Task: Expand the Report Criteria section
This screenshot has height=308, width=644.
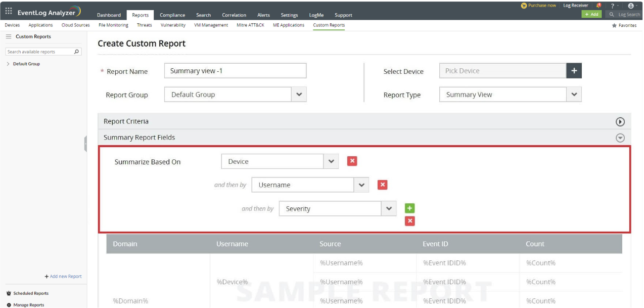Action: 620,122
